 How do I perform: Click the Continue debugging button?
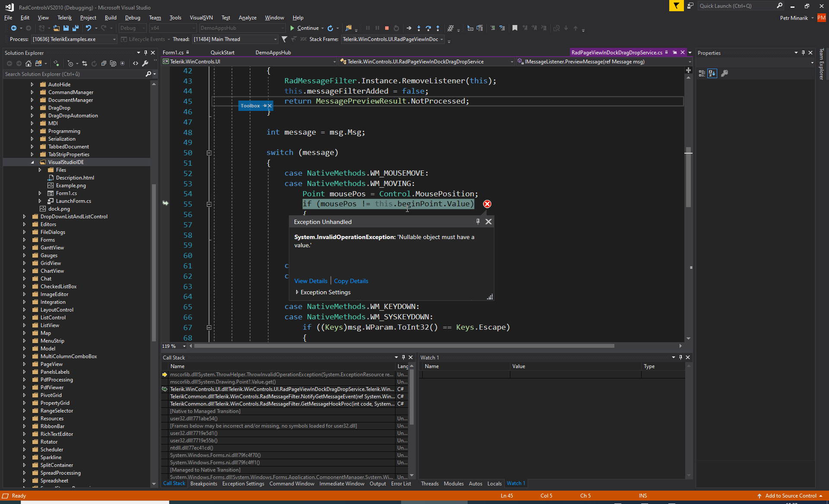pos(304,28)
